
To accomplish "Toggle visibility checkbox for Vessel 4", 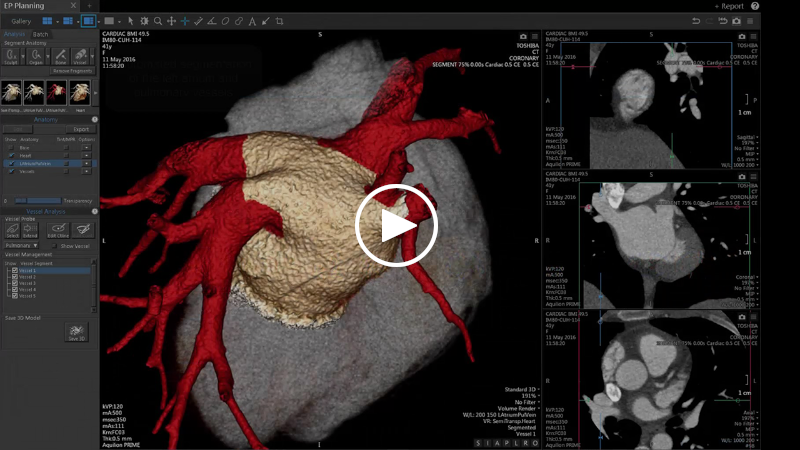I will coord(15,289).
